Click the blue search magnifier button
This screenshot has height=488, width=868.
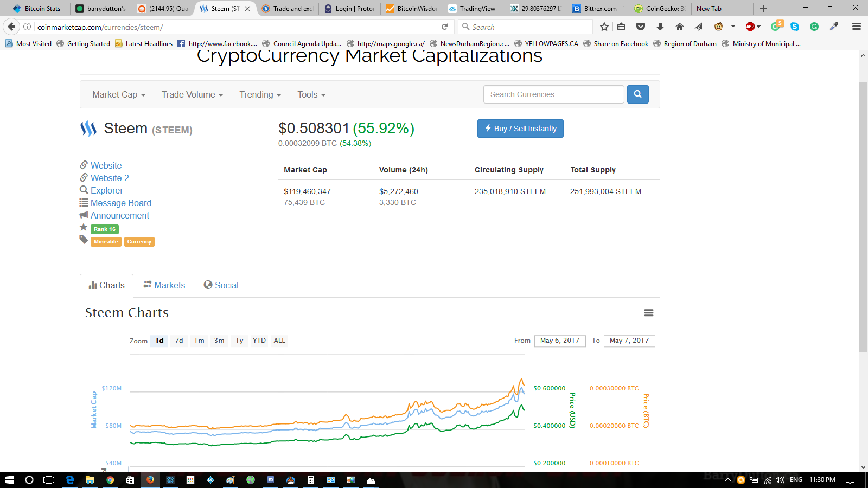[x=638, y=94]
